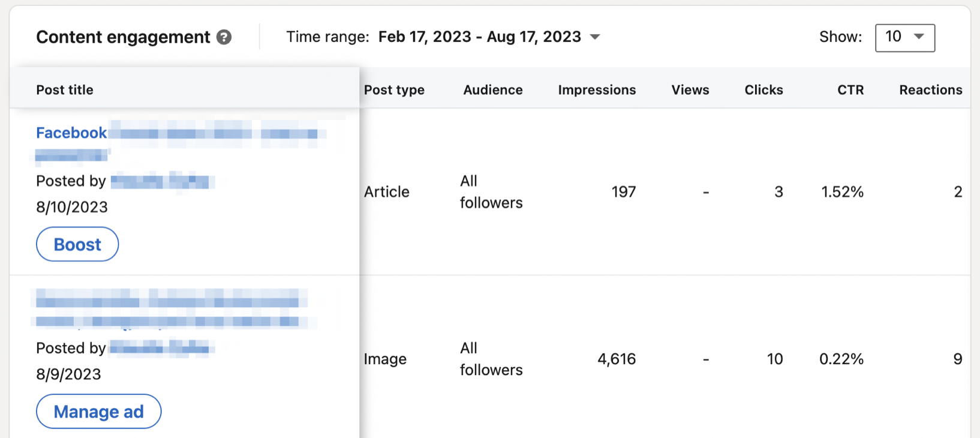Expand the Show 10 rows dropdown

pyautogui.click(x=904, y=38)
